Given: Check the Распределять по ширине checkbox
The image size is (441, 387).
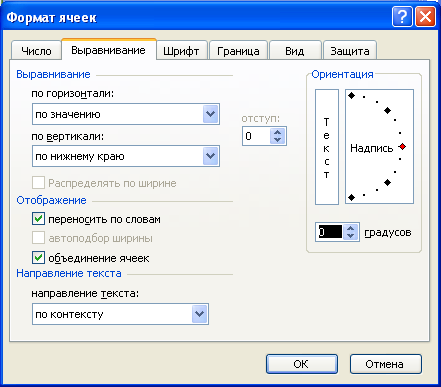Looking at the screenshot, I should 38,183.
